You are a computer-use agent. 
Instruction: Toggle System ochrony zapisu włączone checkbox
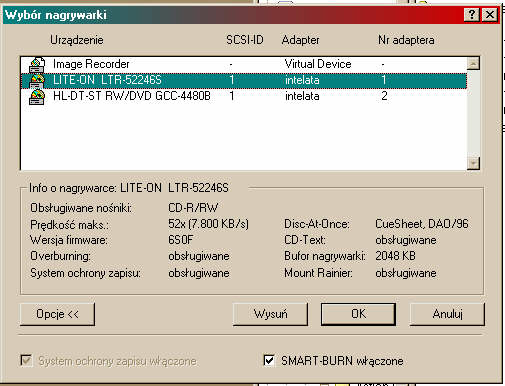[x=26, y=360]
